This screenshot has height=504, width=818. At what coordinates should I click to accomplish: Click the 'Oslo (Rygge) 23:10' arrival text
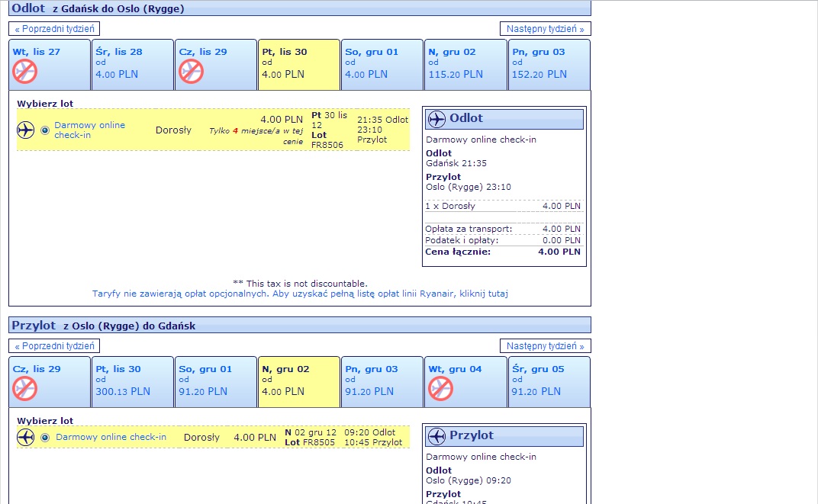point(469,187)
